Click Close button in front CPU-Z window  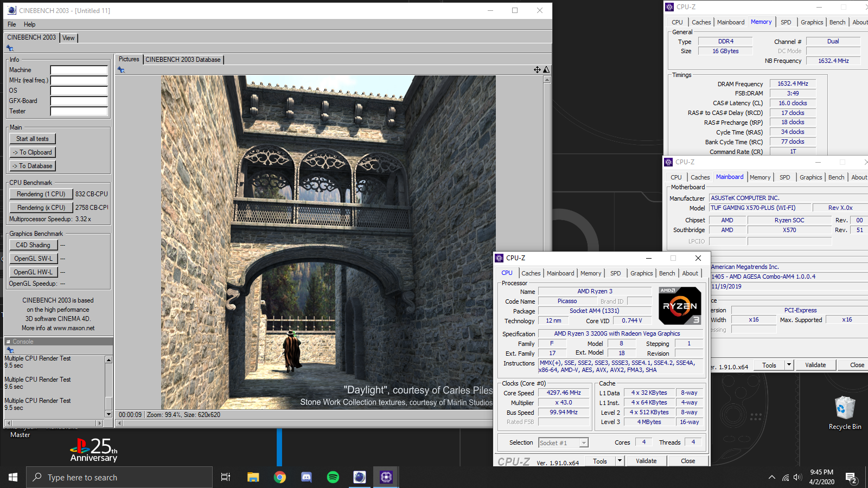tap(688, 461)
